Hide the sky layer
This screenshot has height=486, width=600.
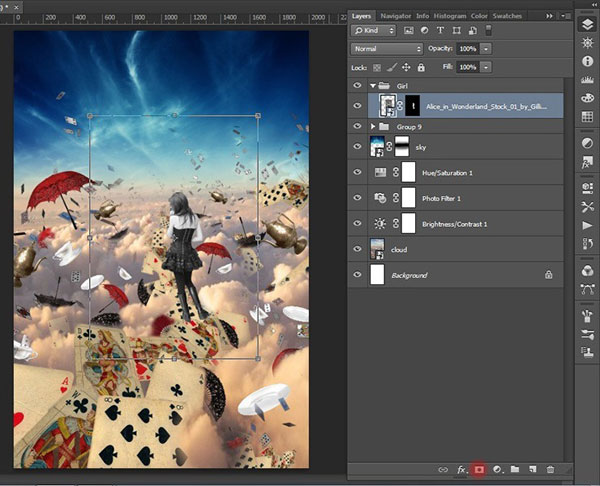tap(357, 146)
